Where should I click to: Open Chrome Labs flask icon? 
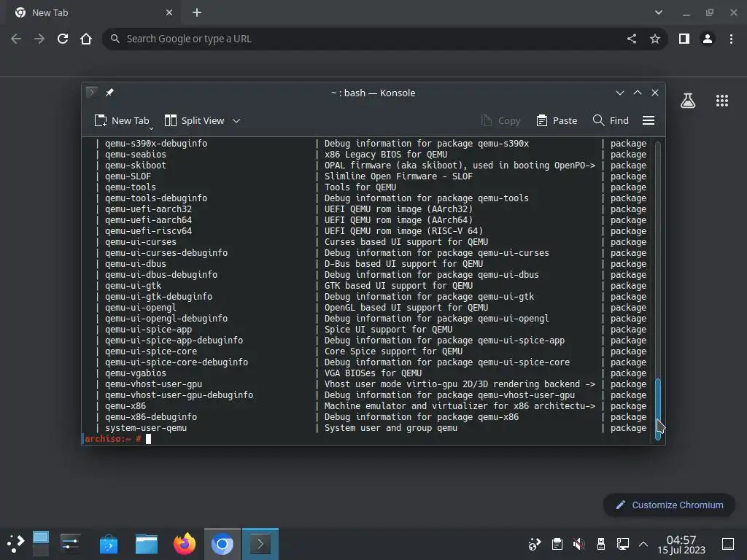[x=687, y=101]
